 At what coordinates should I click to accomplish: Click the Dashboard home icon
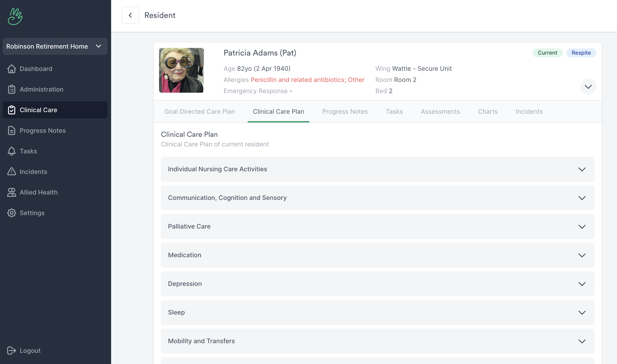point(11,69)
